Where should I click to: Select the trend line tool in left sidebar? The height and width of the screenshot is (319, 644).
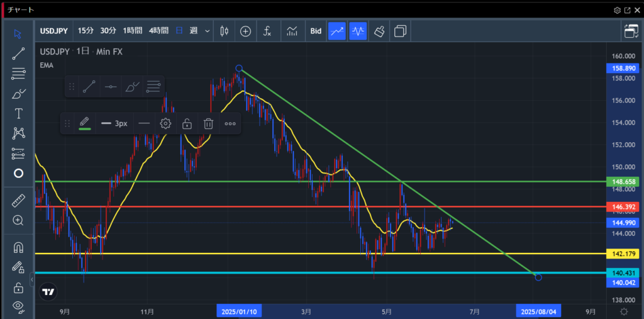[x=18, y=54]
